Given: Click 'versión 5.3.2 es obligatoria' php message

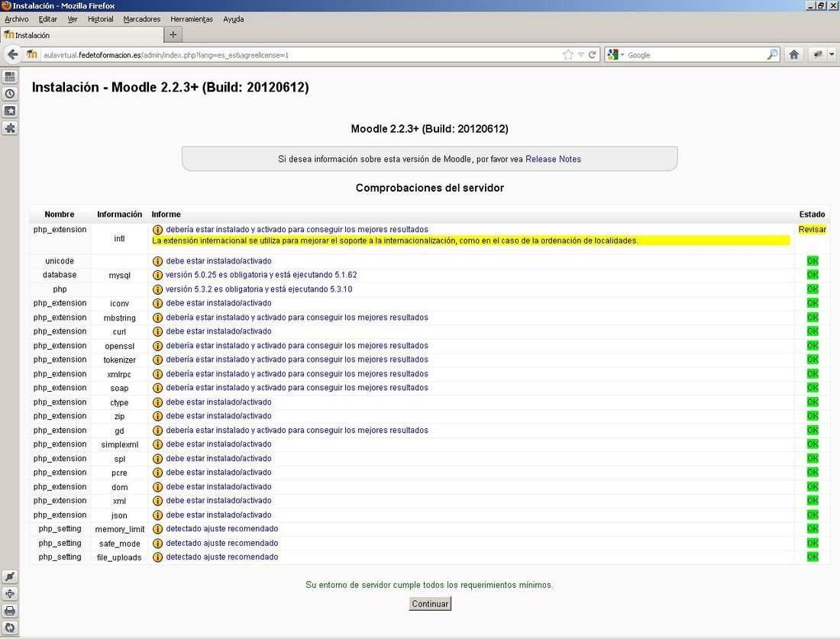Looking at the screenshot, I should pos(259,289).
